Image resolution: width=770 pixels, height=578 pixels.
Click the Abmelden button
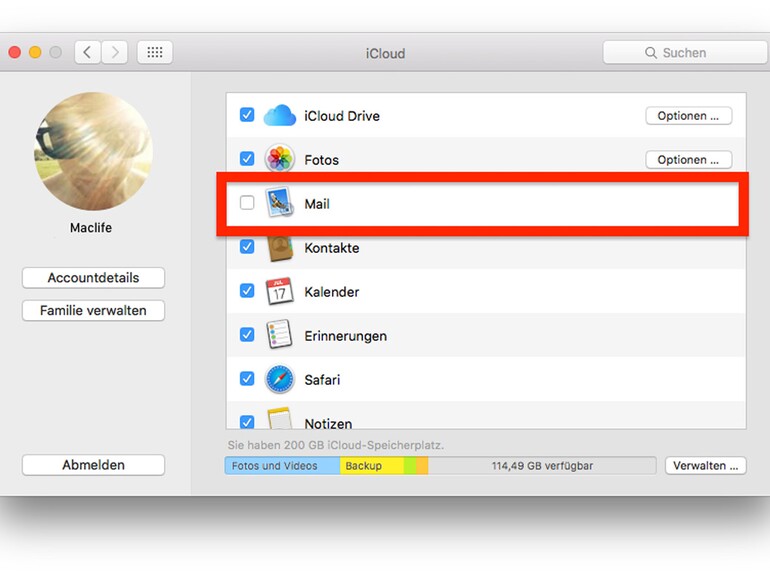coord(93,465)
